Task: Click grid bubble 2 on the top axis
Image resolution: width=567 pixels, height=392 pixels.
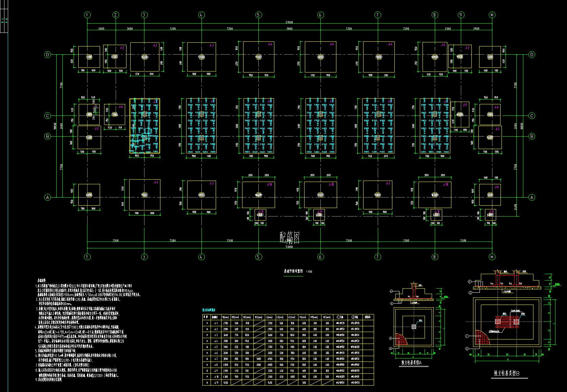Action: [x=116, y=15]
